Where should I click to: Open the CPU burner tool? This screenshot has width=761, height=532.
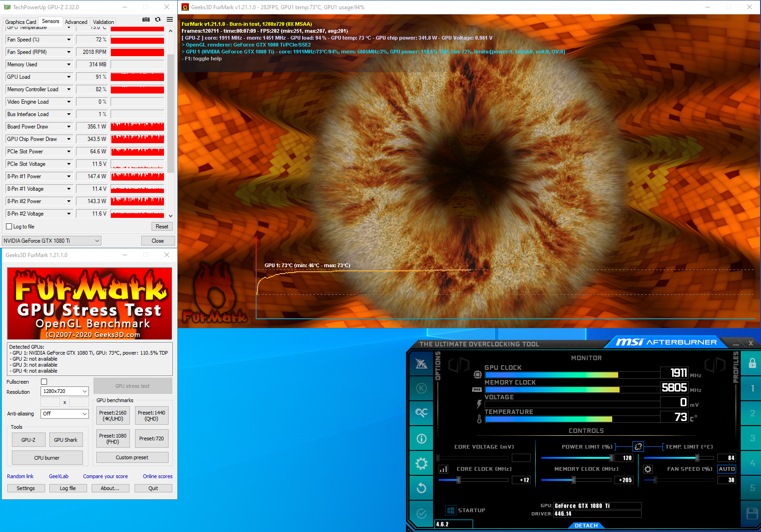click(x=47, y=458)
